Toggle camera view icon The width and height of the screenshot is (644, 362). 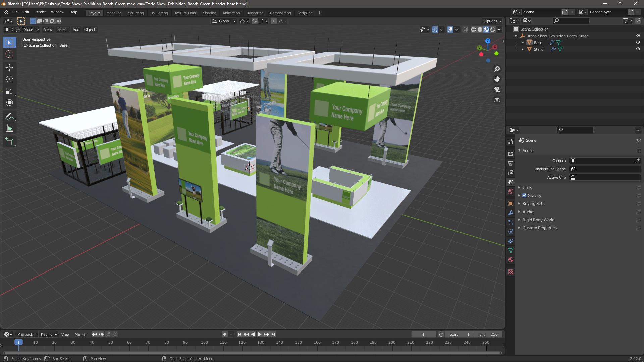(497, 89)
